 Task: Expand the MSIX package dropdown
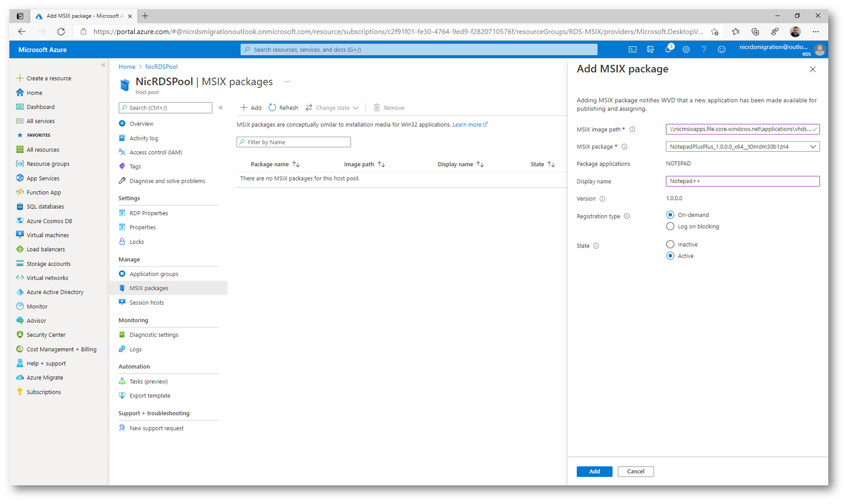coord(742,146)
